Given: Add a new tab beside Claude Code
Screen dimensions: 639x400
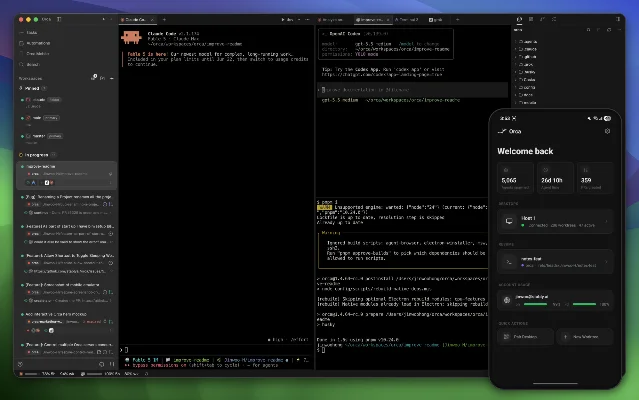Looking at the screenshot, I should pyautogui.click(x=164, y=20).
